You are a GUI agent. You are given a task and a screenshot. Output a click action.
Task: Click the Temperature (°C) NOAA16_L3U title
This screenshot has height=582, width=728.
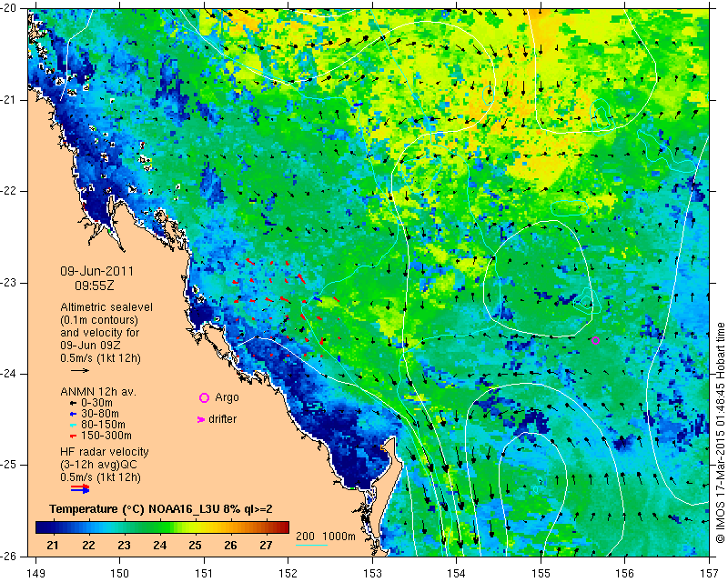tap(161, 509)
